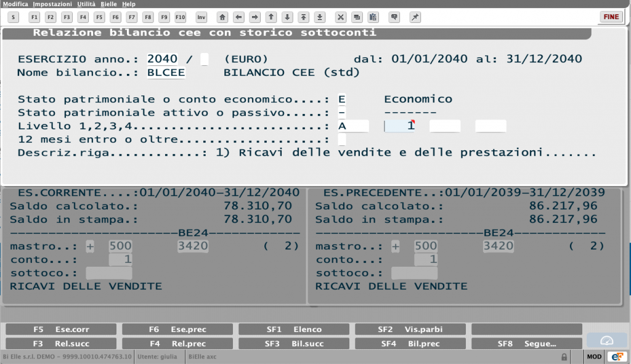Click the Livello field containing 1

point(399,126)
